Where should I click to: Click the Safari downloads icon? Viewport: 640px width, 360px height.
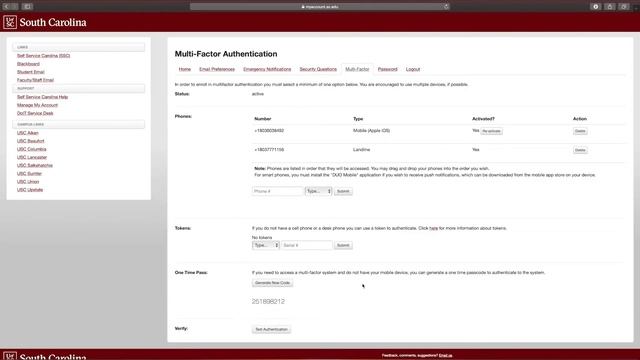pos(596,7)
